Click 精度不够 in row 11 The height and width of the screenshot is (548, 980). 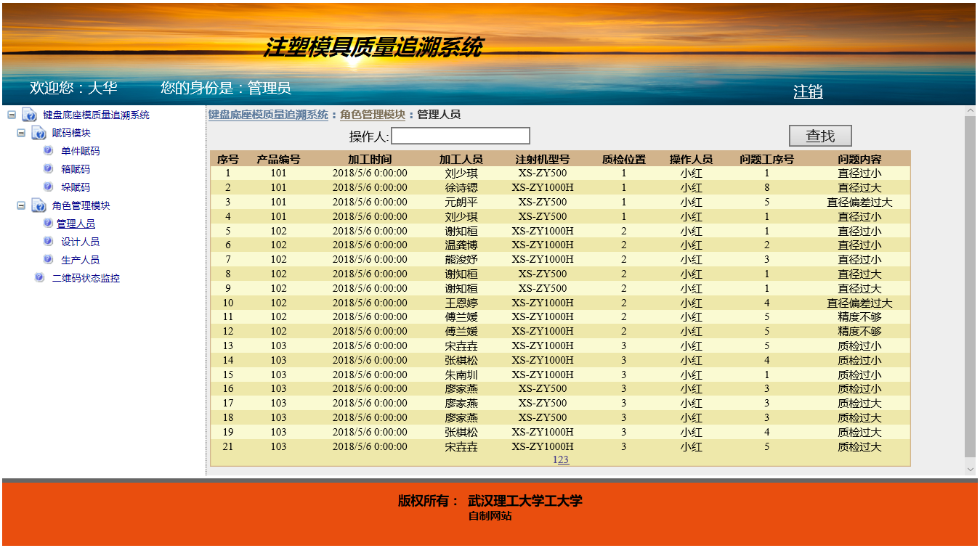point(859,317)
